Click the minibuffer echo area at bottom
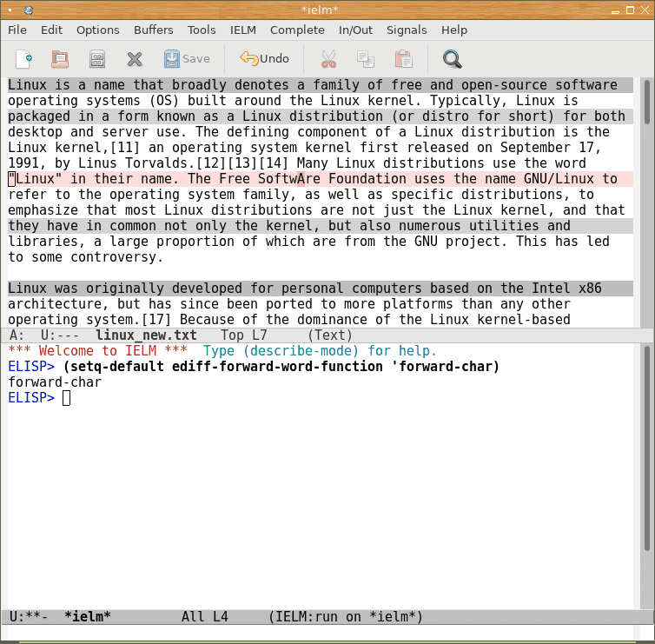The height and width of the screenshot is (644, 655). click(x=321, y=633)
